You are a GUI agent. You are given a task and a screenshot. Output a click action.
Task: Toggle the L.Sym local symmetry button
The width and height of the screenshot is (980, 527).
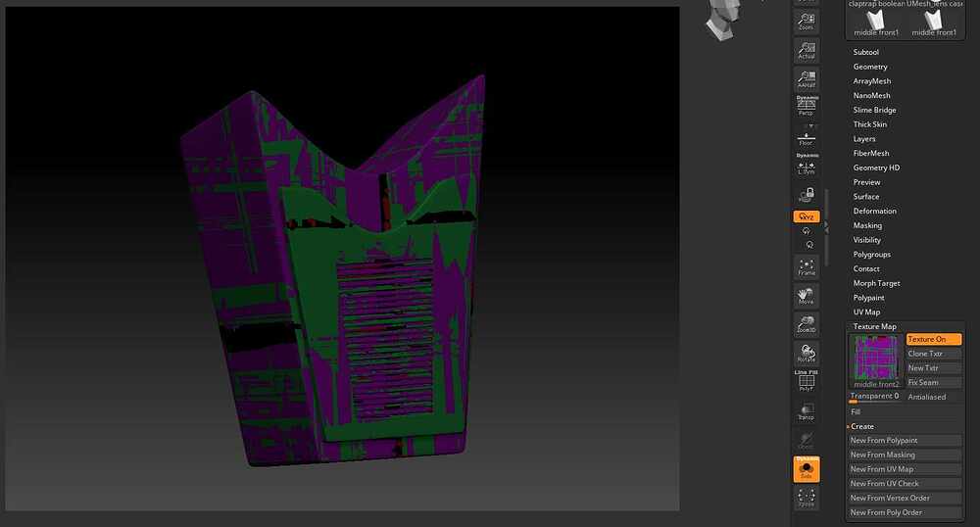807,166
